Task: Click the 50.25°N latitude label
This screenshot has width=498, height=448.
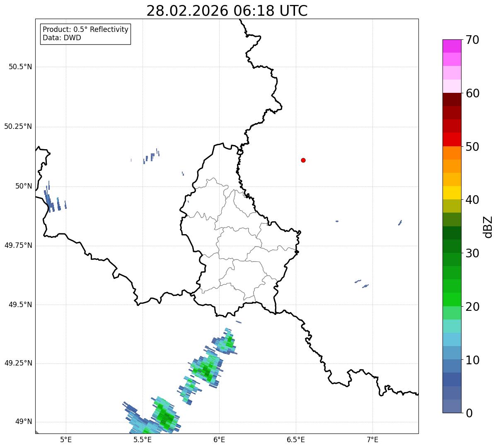Action: click(18, 126)
